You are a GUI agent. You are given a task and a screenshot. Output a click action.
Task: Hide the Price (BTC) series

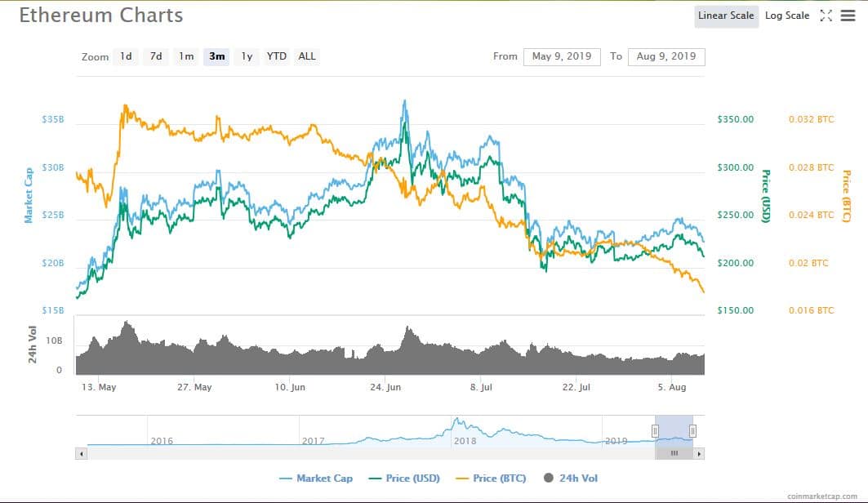coord(491,478)
